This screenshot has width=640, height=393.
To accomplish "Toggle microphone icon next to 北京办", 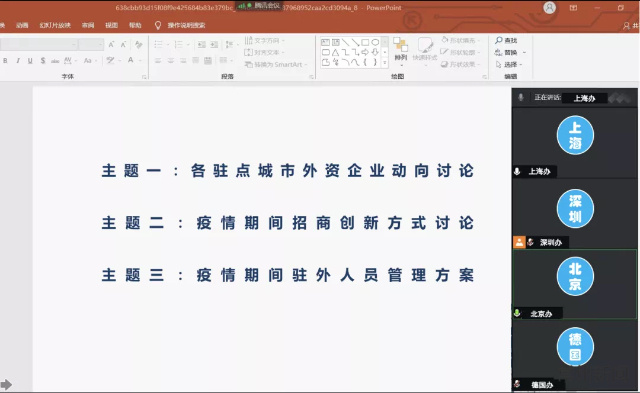I will pyautogui.click(x=517, y=313).
